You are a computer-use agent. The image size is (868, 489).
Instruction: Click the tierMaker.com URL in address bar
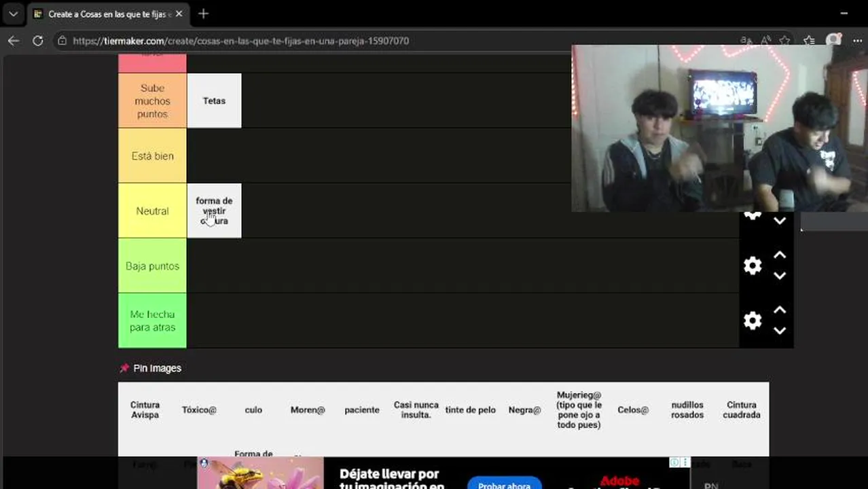(x=240, y=41)
